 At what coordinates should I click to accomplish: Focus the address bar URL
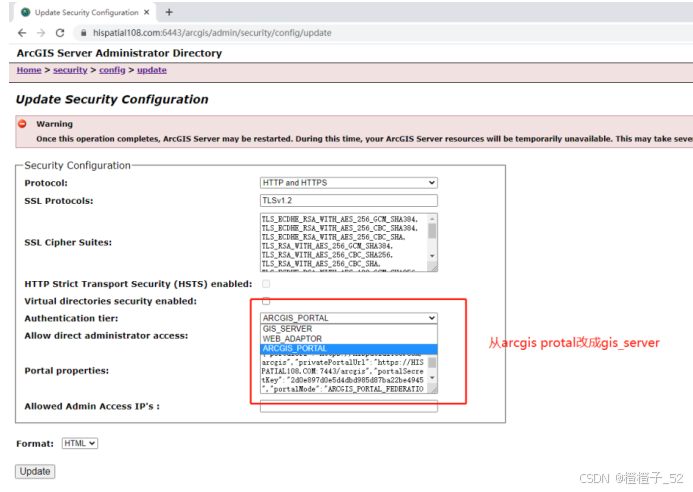click(x=212, y=33)
